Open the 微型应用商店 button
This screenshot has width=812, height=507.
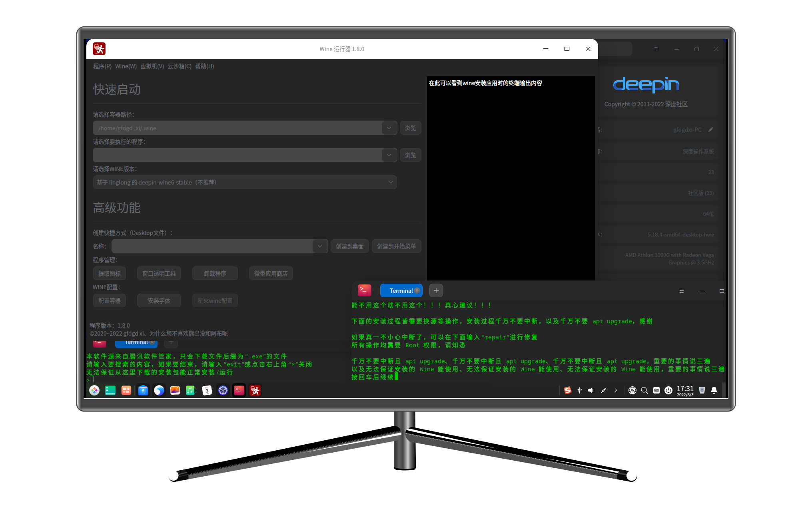[271, 273]
